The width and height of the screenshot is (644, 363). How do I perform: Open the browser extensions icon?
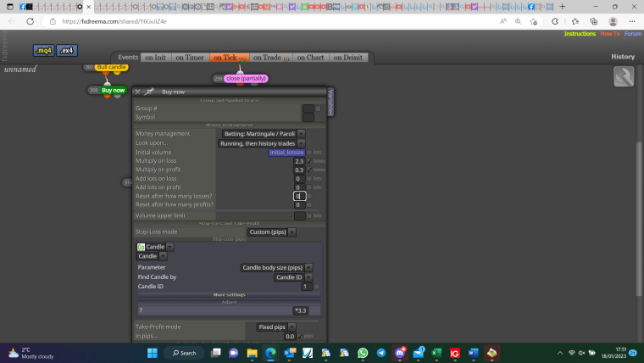coord(555,21)
